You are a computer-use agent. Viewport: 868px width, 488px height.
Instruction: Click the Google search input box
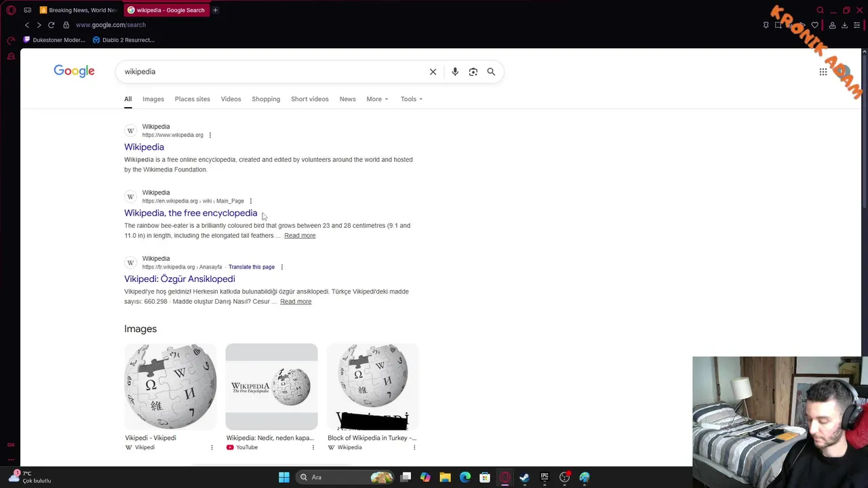point(271,72)
